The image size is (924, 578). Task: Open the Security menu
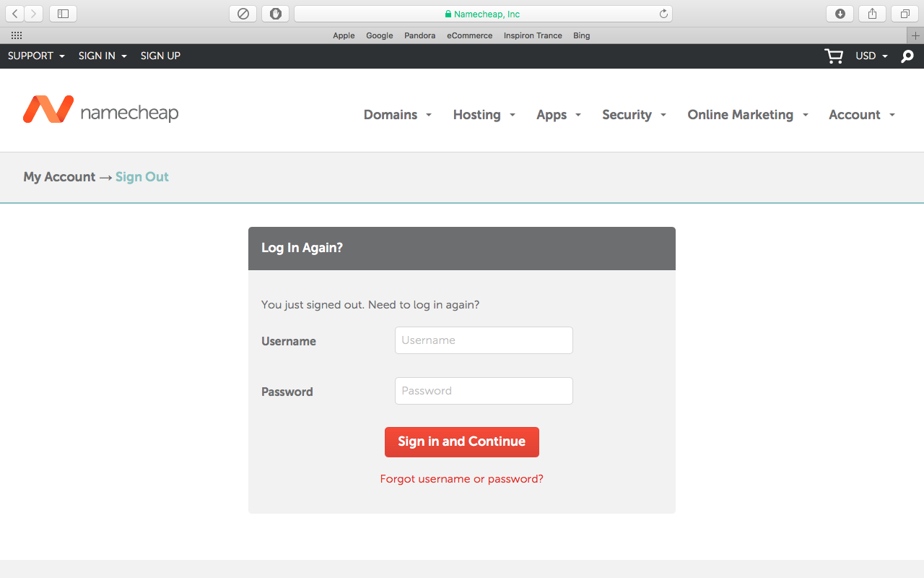(634, 115)
